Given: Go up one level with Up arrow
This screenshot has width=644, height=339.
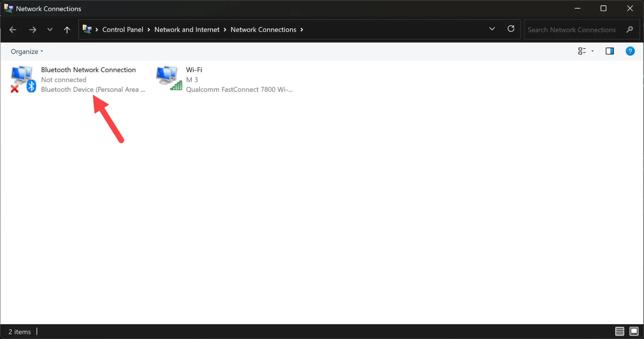Looking at the screenshot, I should [x=67, y=30].
